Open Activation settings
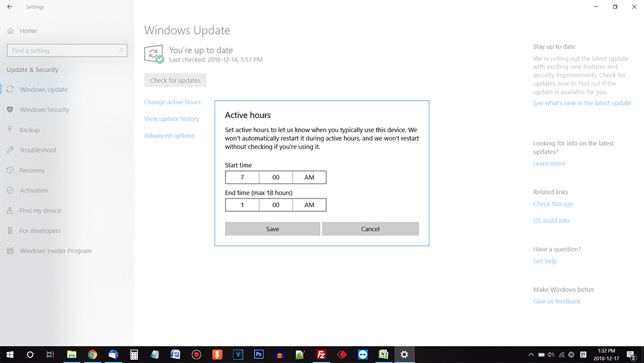The width and height of the screenshot is (644, 363). pyautogui.click(x=33, y=190)
